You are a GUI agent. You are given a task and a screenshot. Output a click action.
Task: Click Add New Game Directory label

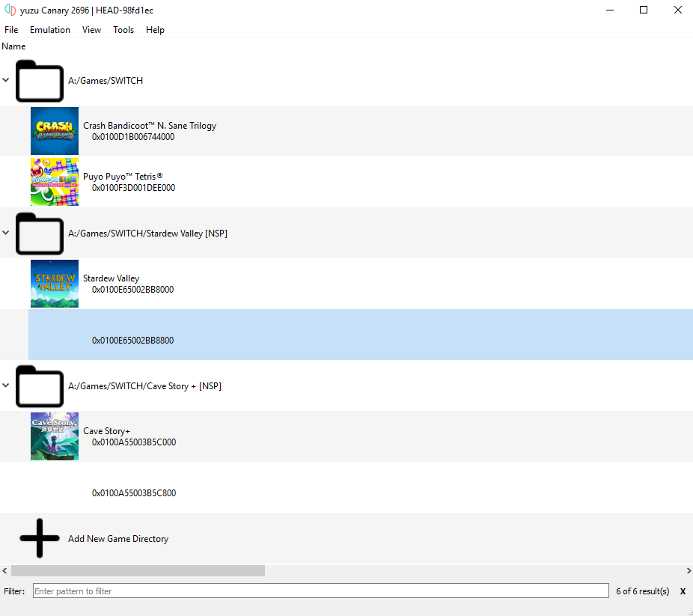[x=118, y=539]
